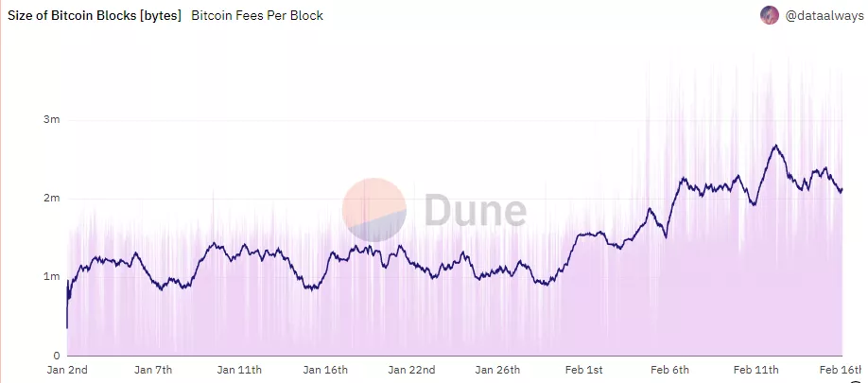Click the 2m y-axis label
This screenshot has width=868, height=383.
(52, 199)
